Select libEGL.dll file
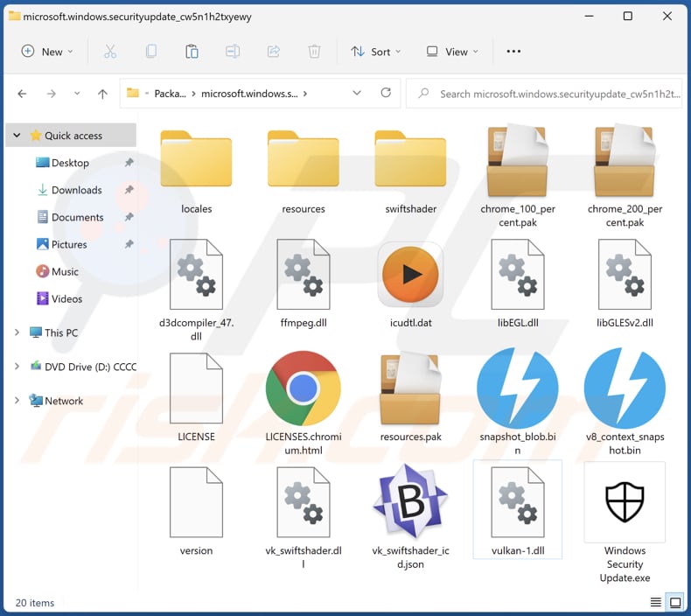The image size is (691, 616). pos(518,283)
